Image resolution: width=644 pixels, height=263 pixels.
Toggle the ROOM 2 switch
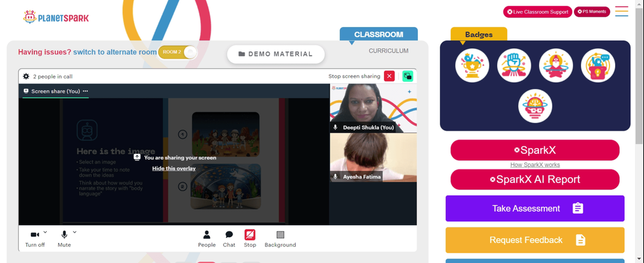[x=178, y=52]
